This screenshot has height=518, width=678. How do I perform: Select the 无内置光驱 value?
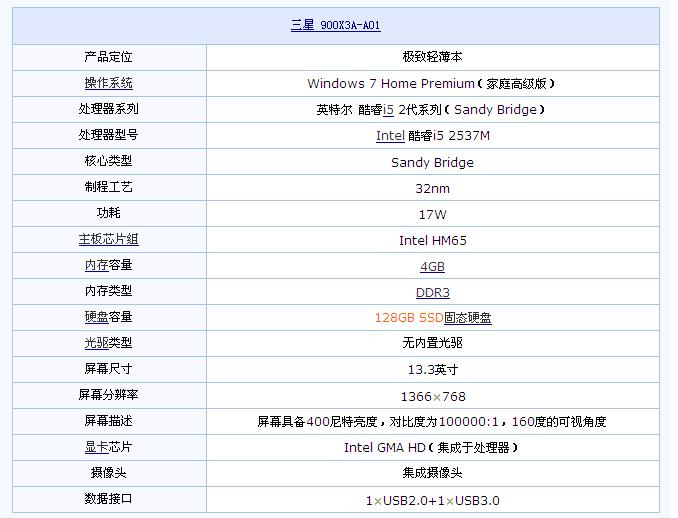[x=432, y=343]
